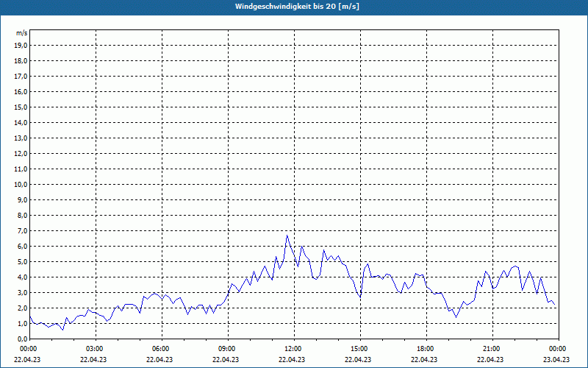Click the 2,0 y-axis label
588x368 pixels.
(22, 308)
